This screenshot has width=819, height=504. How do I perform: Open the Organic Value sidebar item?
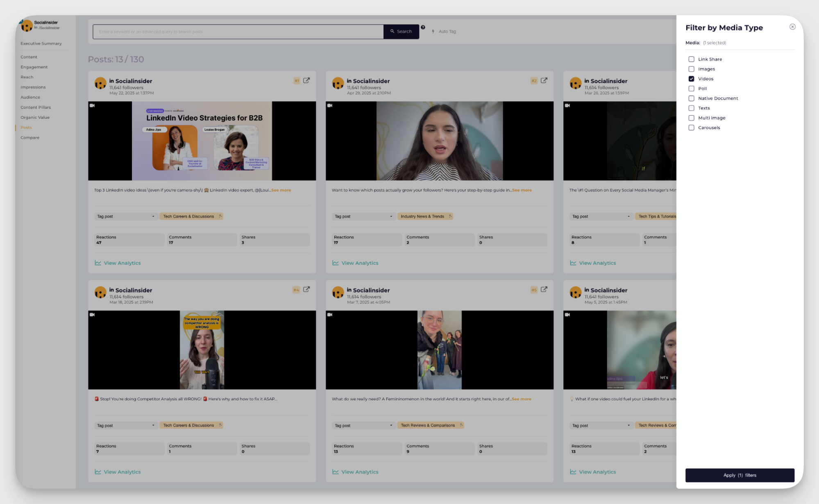tap(35, 118)
